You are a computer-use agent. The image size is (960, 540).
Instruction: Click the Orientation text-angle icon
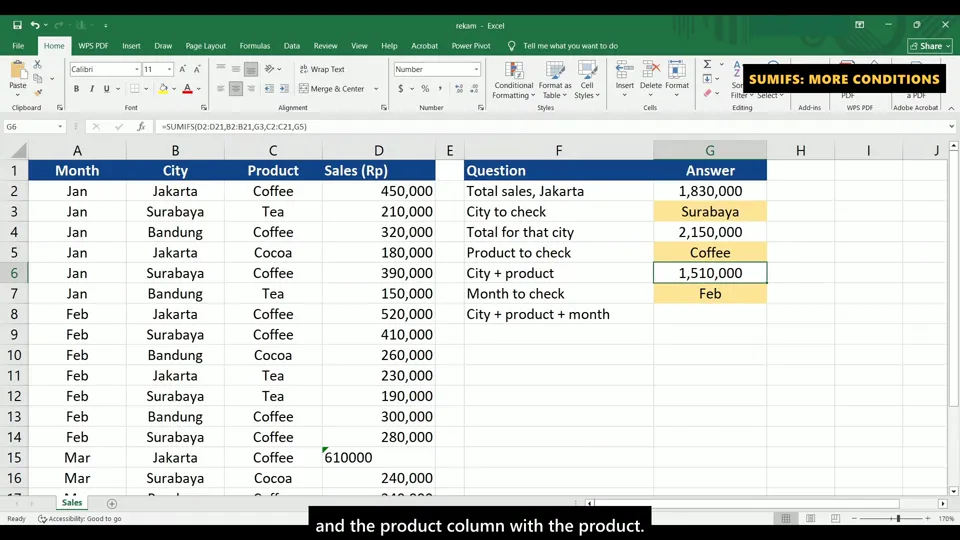click(x=269, y=69)
